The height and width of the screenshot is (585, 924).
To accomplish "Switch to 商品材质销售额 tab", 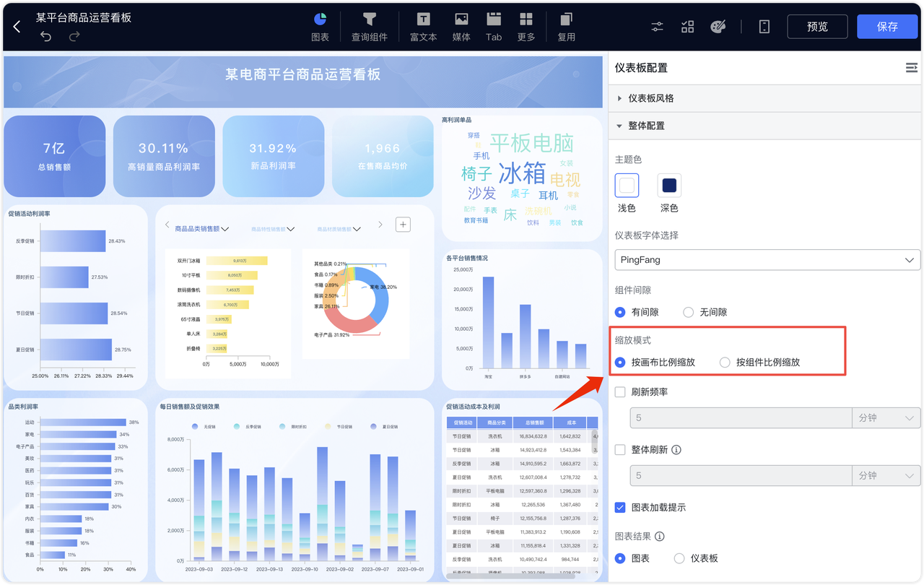I will [334, 229].
